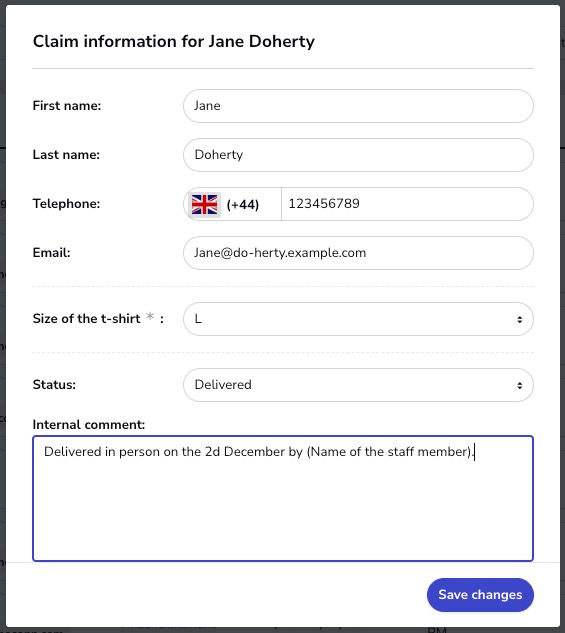Click the Email label
This screenshot has height=633, width=565.
(51, 253)
